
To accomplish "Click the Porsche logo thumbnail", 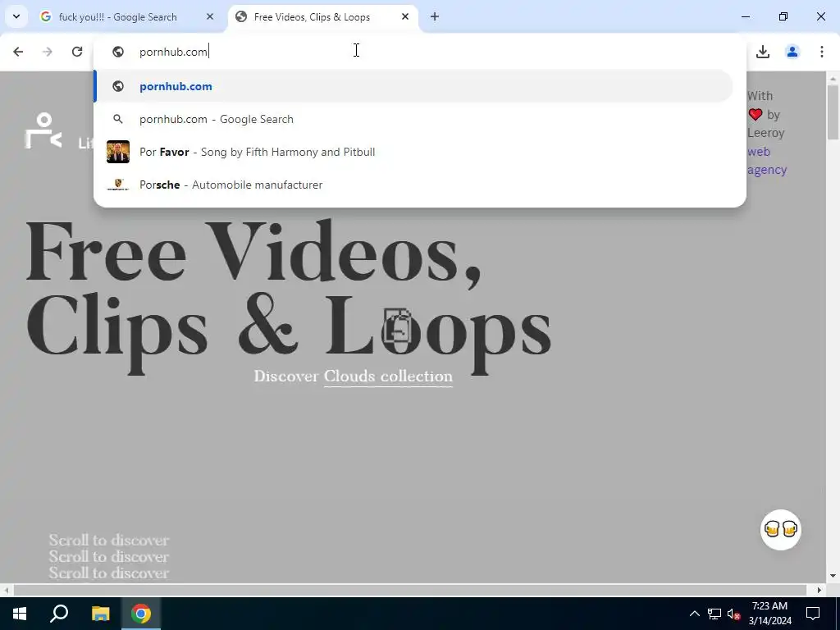I will pos(118,185).
